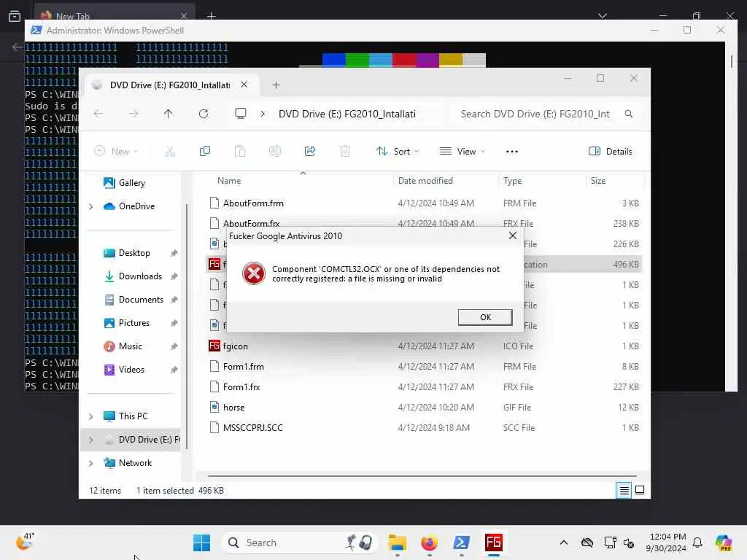Viewport: 747px width, 560px height.
Task: Click the FG antivirus taskbar icon
Action: (494, 542)
